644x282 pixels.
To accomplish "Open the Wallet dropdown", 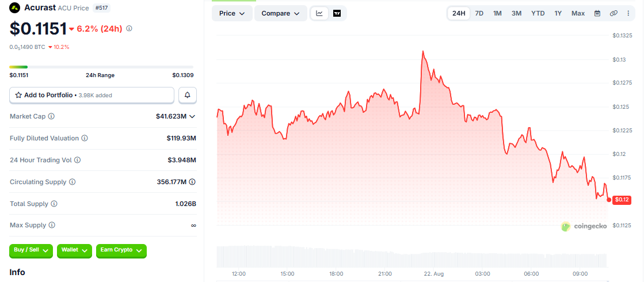I will pos(74,250).
